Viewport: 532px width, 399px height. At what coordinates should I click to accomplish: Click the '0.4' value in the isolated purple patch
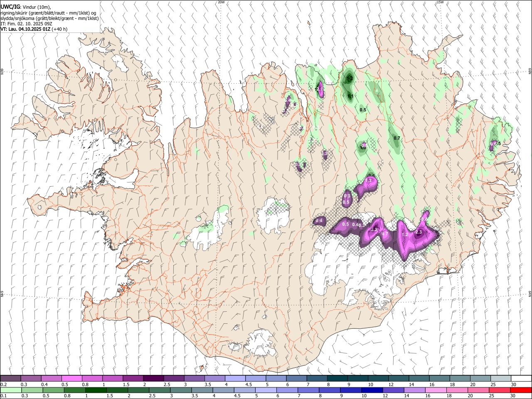[x=319, y=221]
